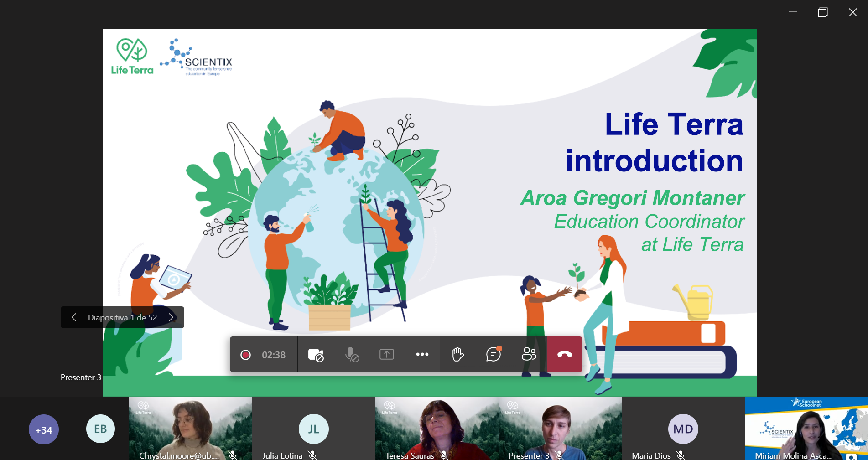The height and width of the screenshot is (460, 868).
Task: Open the +34 more participants bubble
Action: (x=44, y=429)
